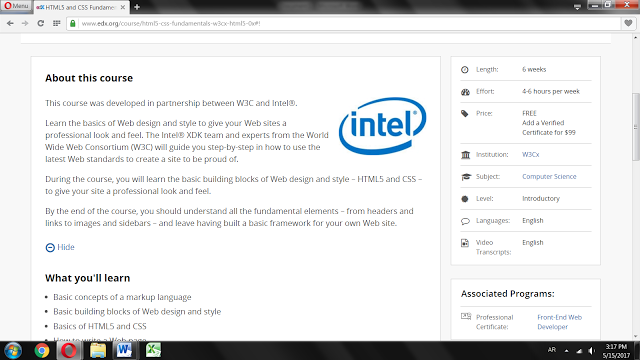Click page scrollbar up arrow
The height and width of the screenshot is (360, 640).
636,38
